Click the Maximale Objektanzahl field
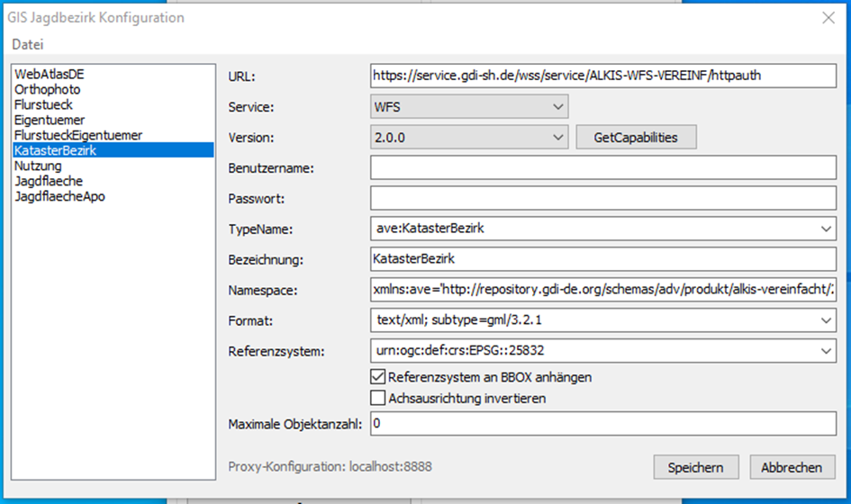Image resolution: width=851 pixels, height=504 pixels. pyautogui.click(x=603, y=423)
